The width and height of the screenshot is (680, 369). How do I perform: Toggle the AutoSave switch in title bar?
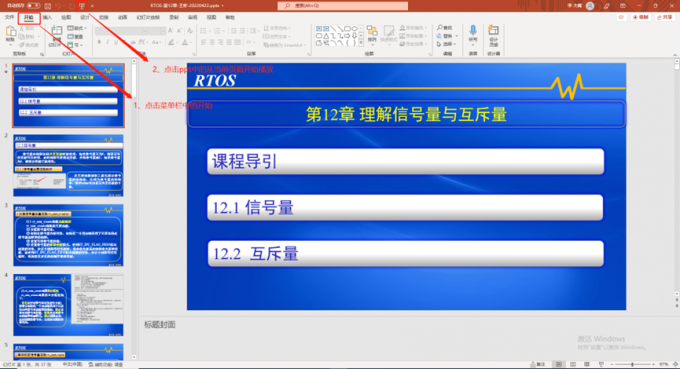tap(33, 6)
